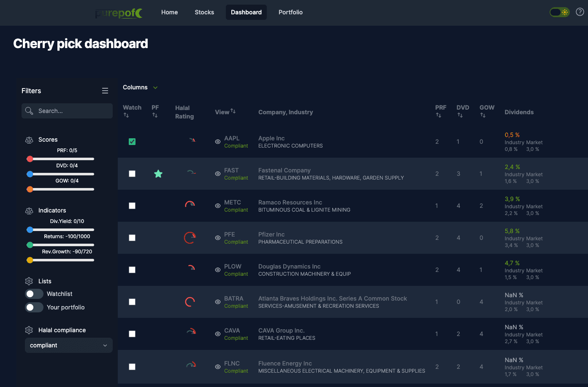Sort by PF column arrows
Image resolution: width=588 pixels, height=387 pixels.
[155, 115]
